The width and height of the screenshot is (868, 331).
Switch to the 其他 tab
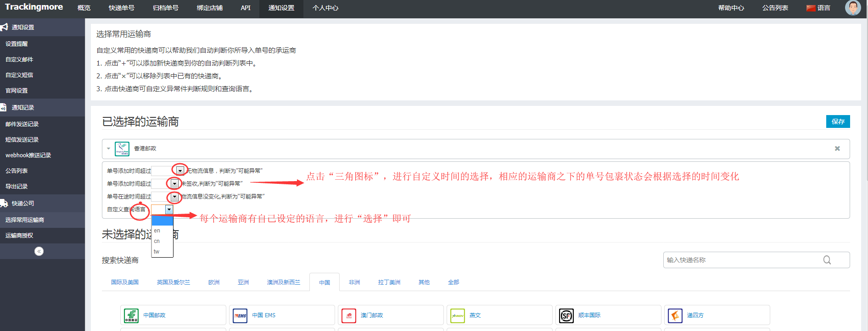tap(424, 282)
